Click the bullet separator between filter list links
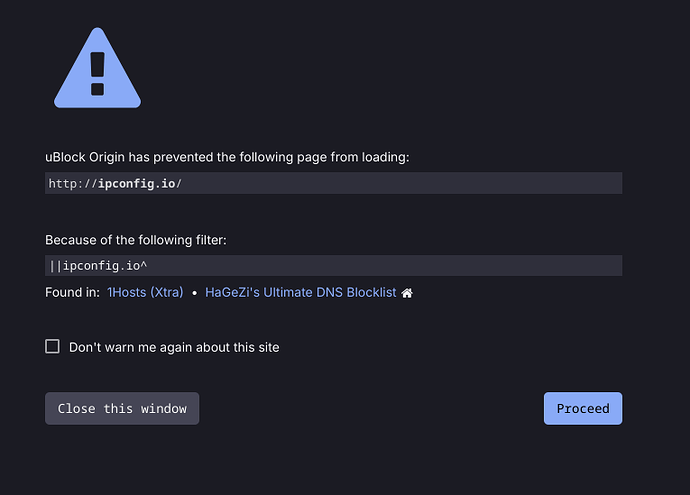Screen dimensions: 690x495 click(x=194, y=293)
